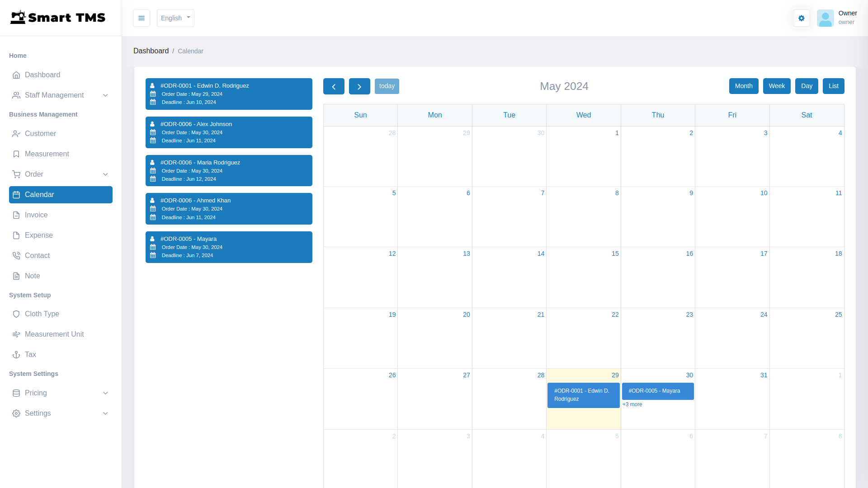The height and width of the screenshot is (488, 868).
Task: Click the today button
Action: coord(387,86)
